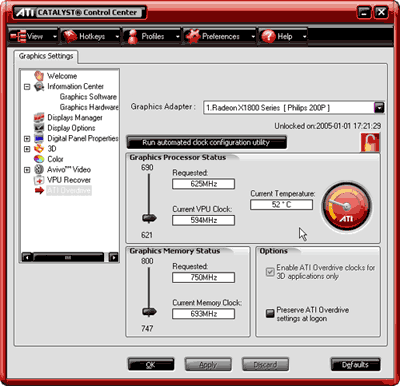
Task: Expand the Digital Panel Properties node
Action: tap(27, 138)
